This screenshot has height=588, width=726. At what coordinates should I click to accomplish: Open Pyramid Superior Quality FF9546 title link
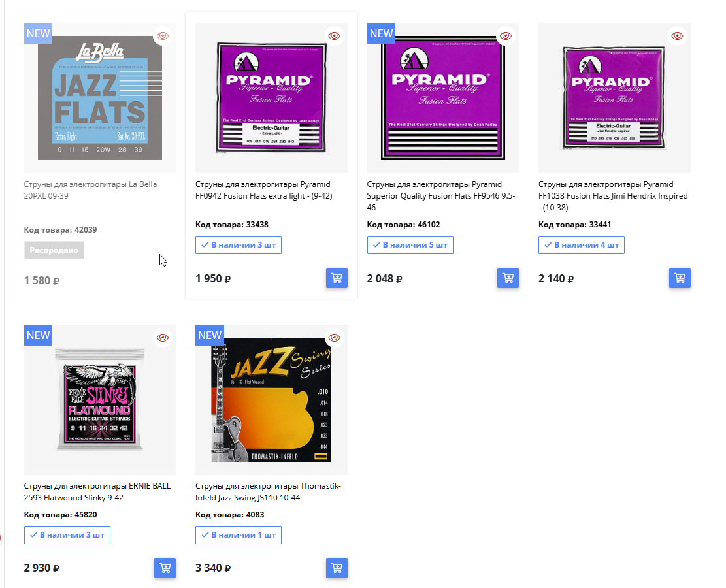point(441,196)
